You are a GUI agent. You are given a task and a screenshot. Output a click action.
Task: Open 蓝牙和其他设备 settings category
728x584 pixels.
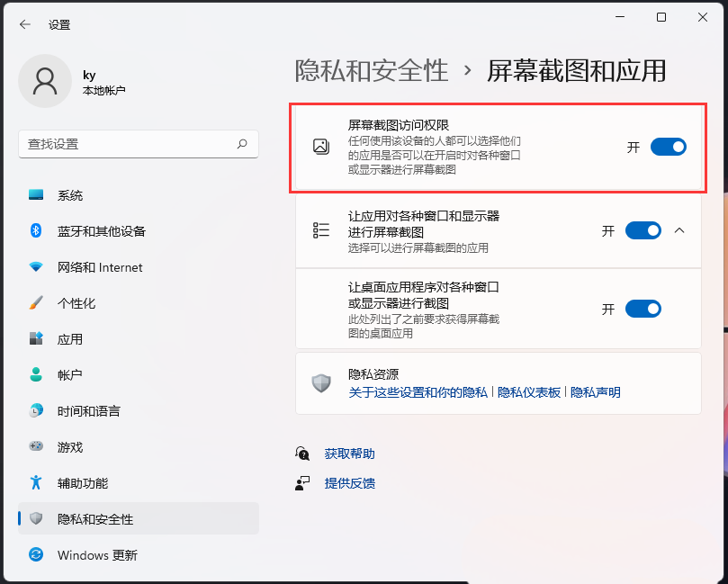[139, 231]
